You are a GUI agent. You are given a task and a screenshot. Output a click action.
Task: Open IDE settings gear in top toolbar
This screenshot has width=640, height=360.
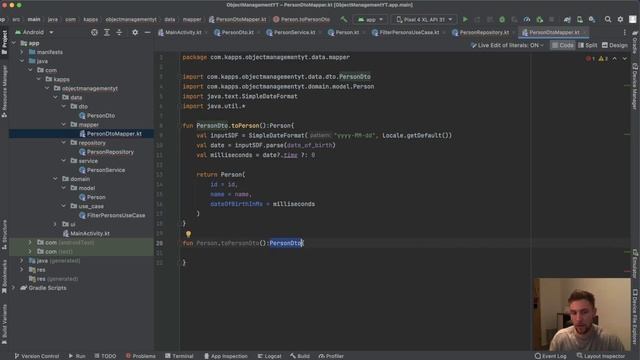click(620, 19)
